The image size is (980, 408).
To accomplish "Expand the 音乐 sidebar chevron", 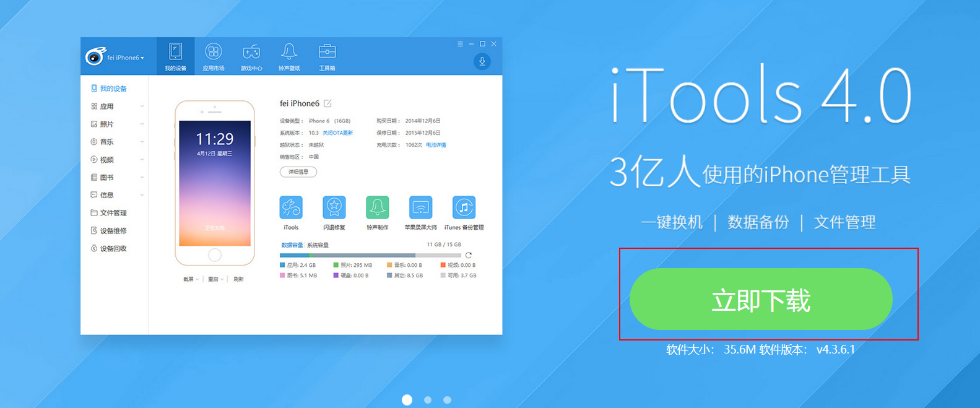I will pos(142,142).
